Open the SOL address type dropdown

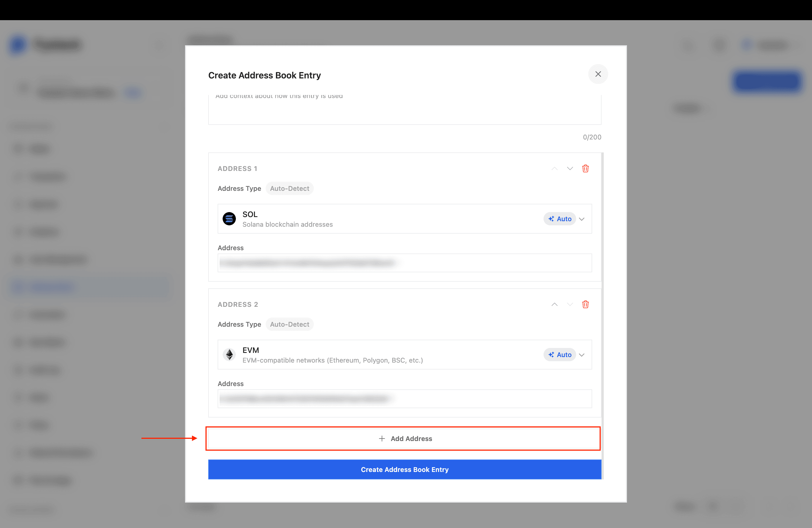[x=405, y=219]
